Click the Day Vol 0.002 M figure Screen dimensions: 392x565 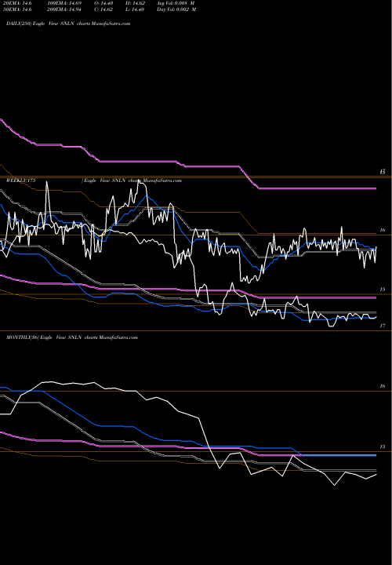coord(176,9)
